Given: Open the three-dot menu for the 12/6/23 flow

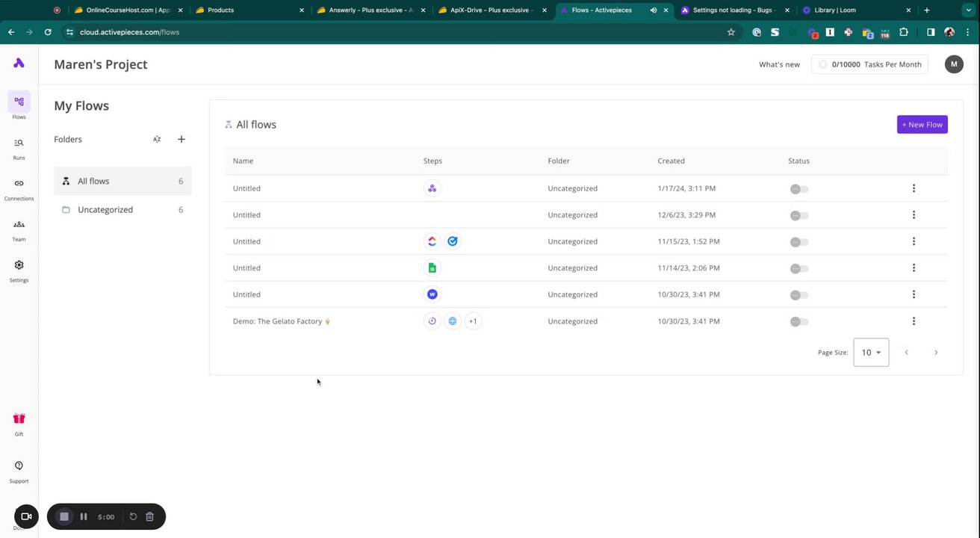Looking at the screenshot, I should [914, 215].
